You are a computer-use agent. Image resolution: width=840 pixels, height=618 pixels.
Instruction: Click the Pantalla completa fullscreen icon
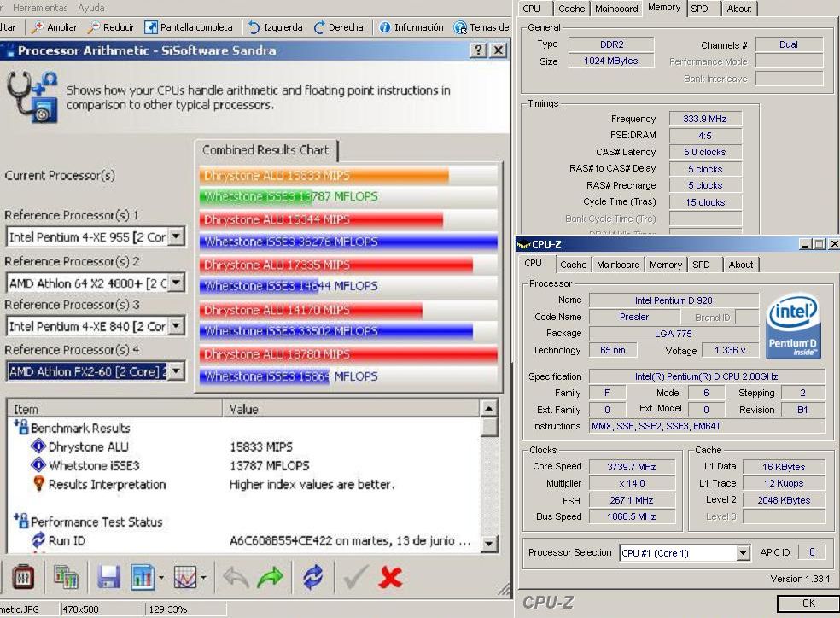pos(151,27)
